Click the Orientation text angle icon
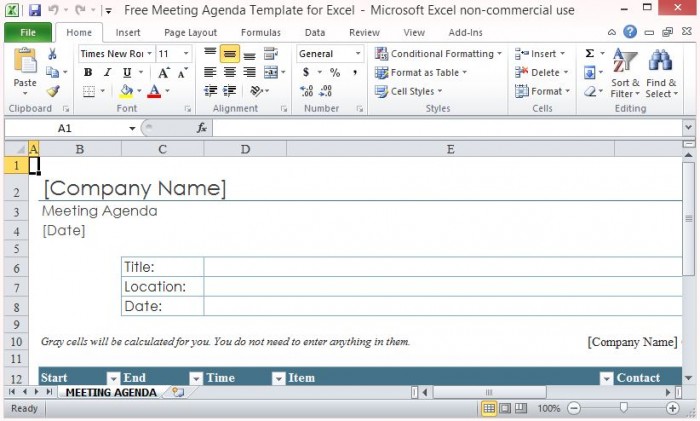This screenshot has width=700, height=421. pos(257,91)
